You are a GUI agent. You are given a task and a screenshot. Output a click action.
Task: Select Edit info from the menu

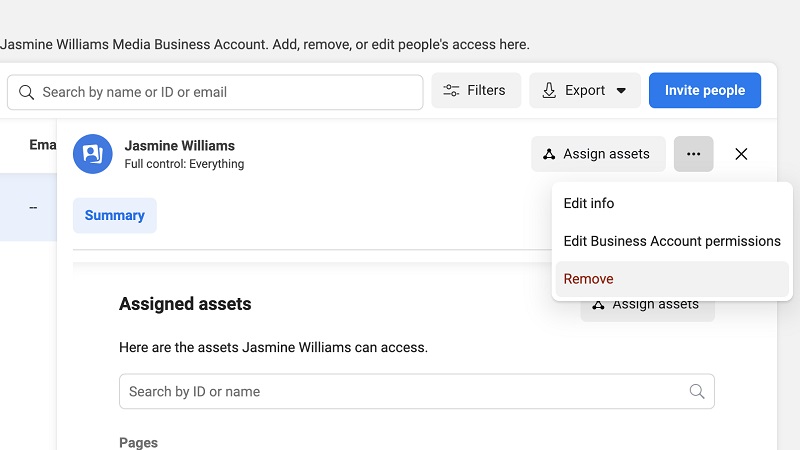pyautogui.click(x=589, y=203)
